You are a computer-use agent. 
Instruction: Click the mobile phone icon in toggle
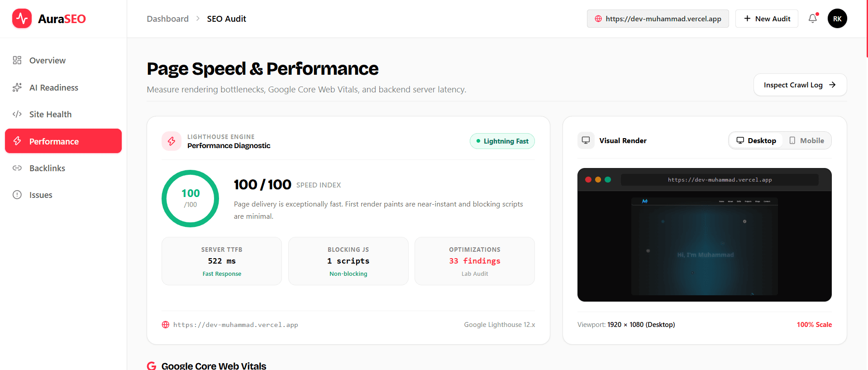point(792,140)
